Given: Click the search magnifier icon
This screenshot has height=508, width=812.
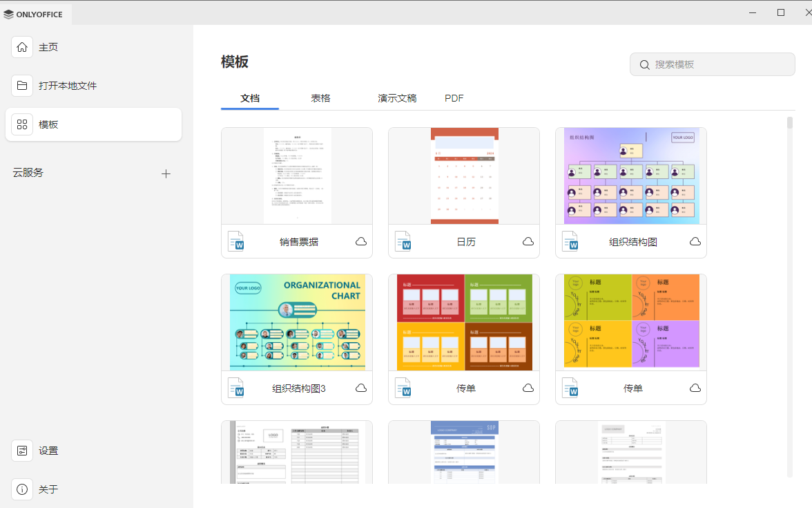Looking at the screenshot, I should tap(644, 65).
